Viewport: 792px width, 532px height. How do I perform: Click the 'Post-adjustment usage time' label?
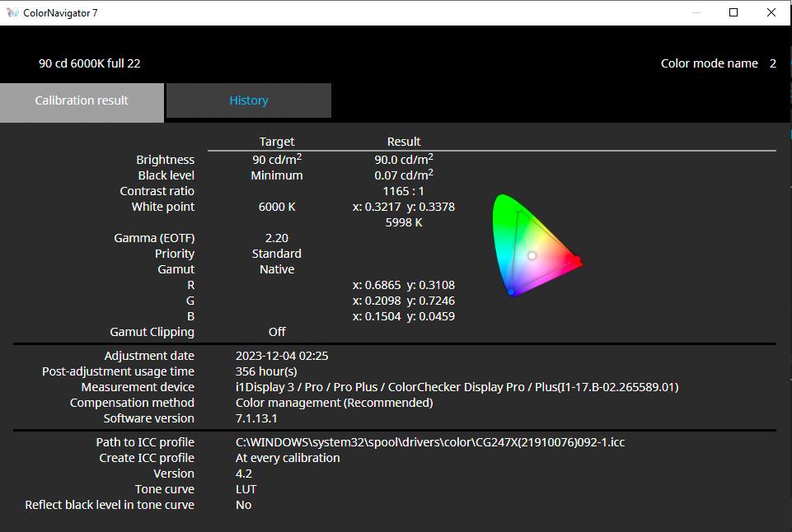pyautogui.click(x=118, y=371)
